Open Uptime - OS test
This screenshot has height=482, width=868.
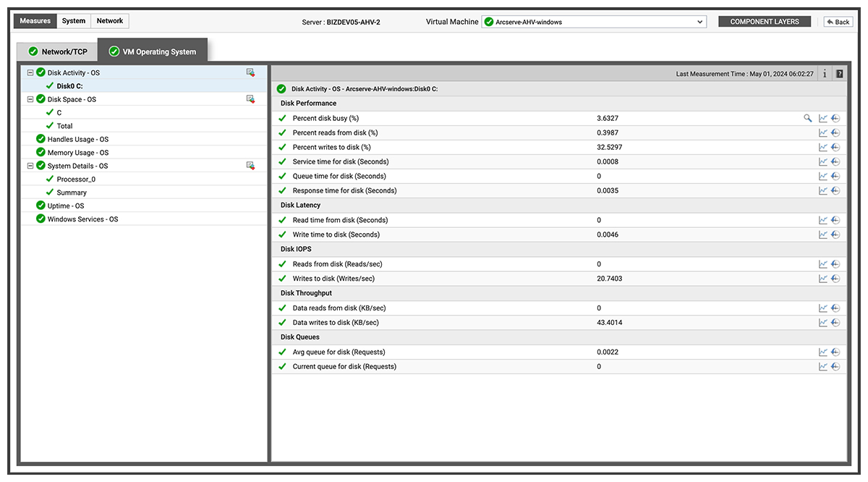pyautogui.click(x=66, y=206)
